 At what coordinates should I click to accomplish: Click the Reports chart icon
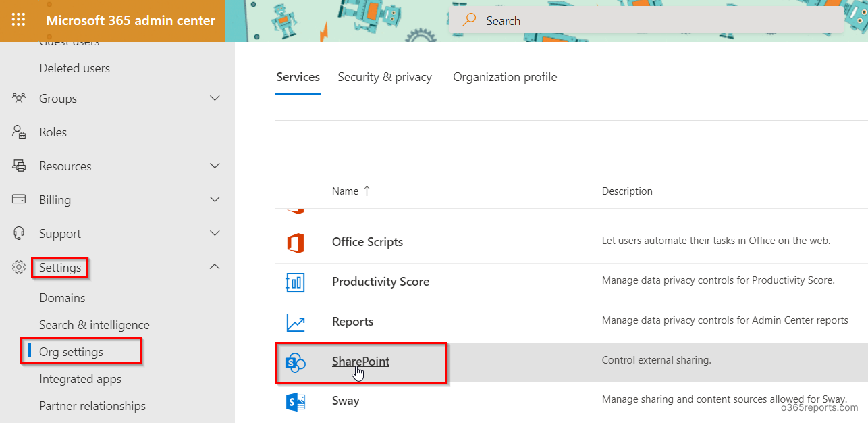coord(295,322)
